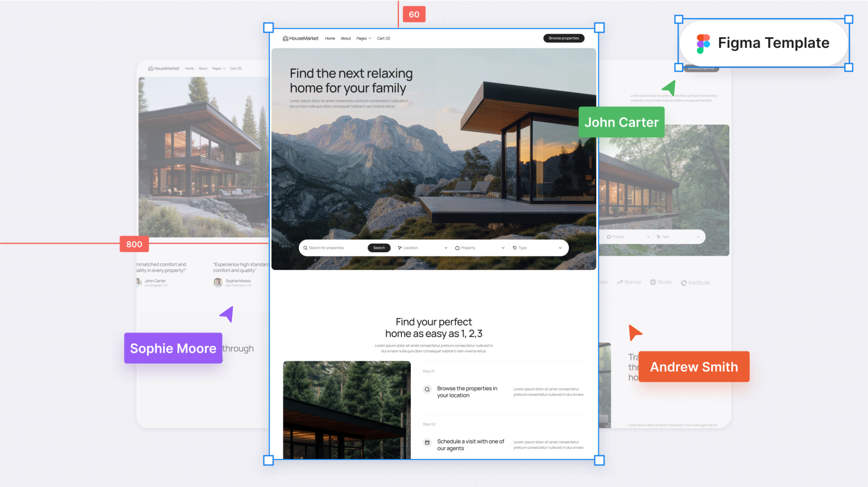Click the Property house icon in search bar

coord(457,248)
